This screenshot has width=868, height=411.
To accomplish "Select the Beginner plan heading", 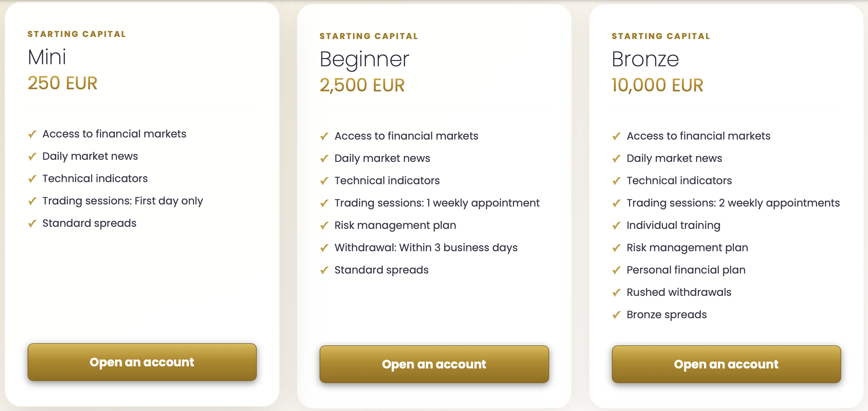I will (364, 60).
